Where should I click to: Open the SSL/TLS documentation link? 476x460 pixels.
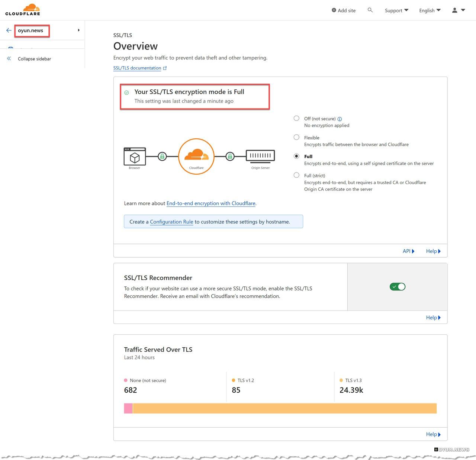pos(137,68)
